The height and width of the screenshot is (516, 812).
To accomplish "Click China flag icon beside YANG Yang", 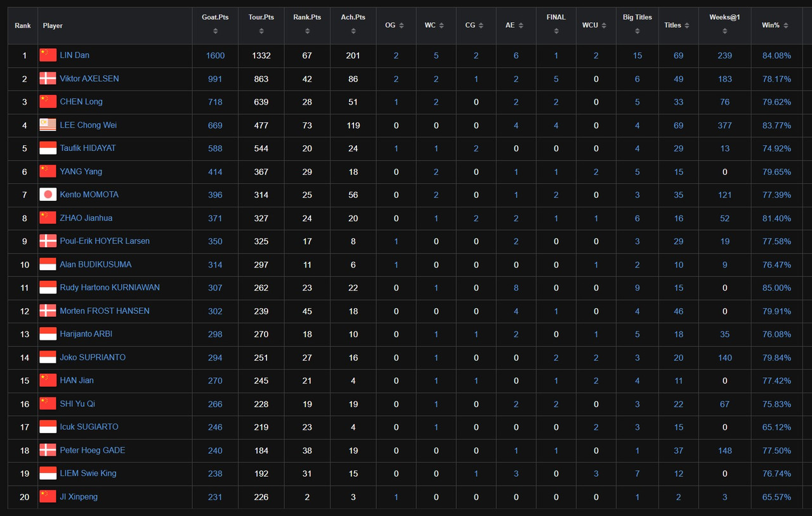I will point(48,171).
